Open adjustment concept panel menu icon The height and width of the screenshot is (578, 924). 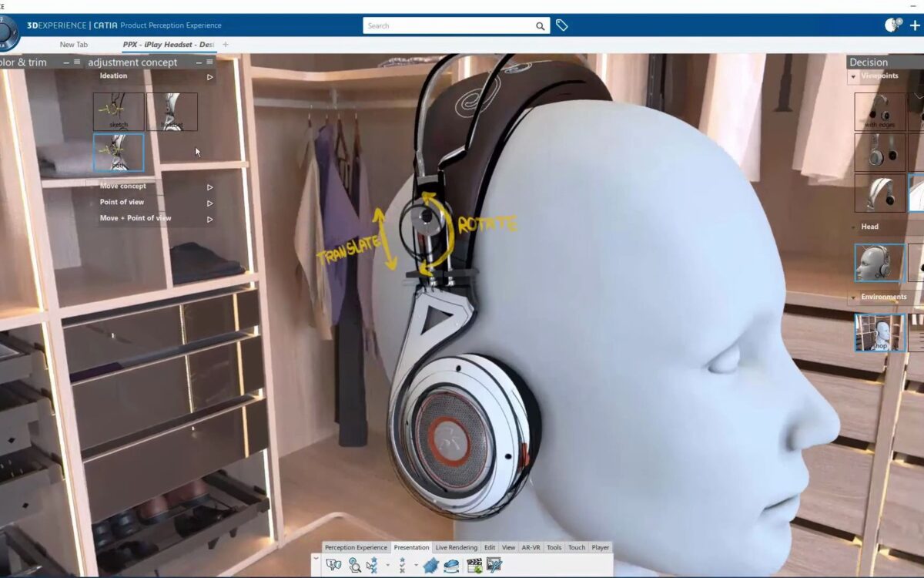pyautogui.click(x=209, y=62)
